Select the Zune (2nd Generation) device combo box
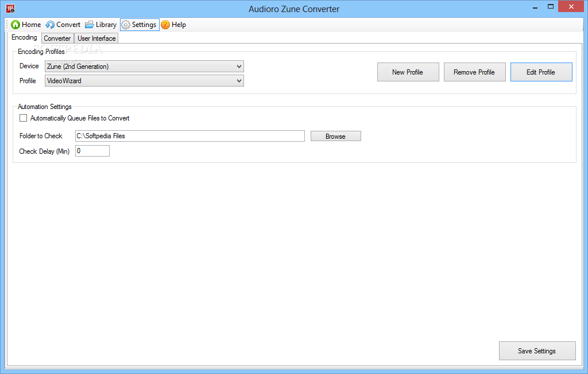The height and width of the screenshot is (374, 588). pyautogui.click(x=144, y=67)
